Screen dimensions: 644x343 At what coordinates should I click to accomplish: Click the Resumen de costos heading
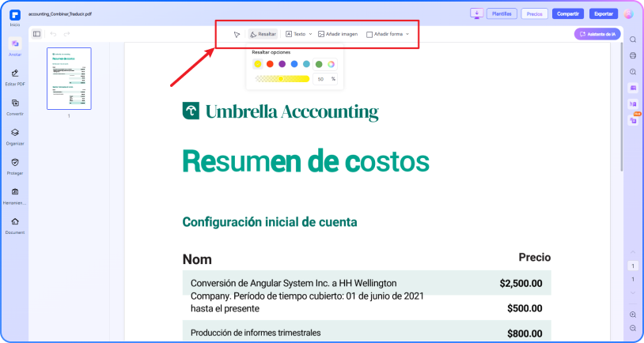coord(306,161)
